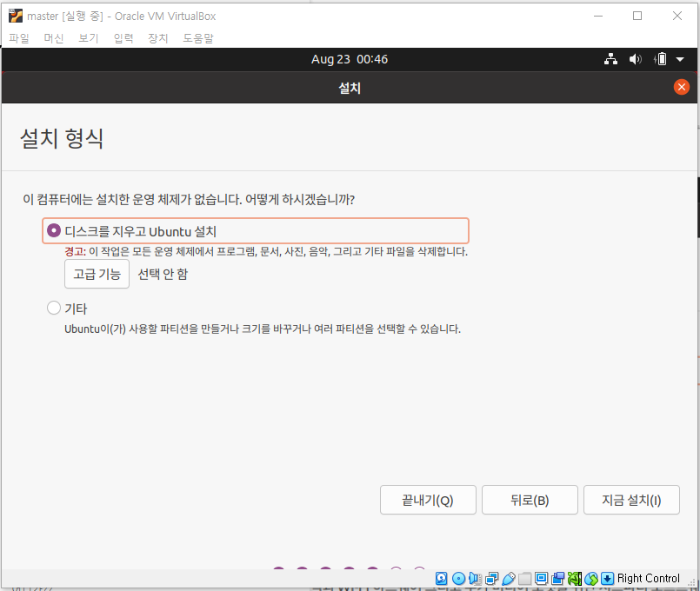The image size is (700, 591).
Task: Minimize the VirtualBox window
Action: [598, 16]
